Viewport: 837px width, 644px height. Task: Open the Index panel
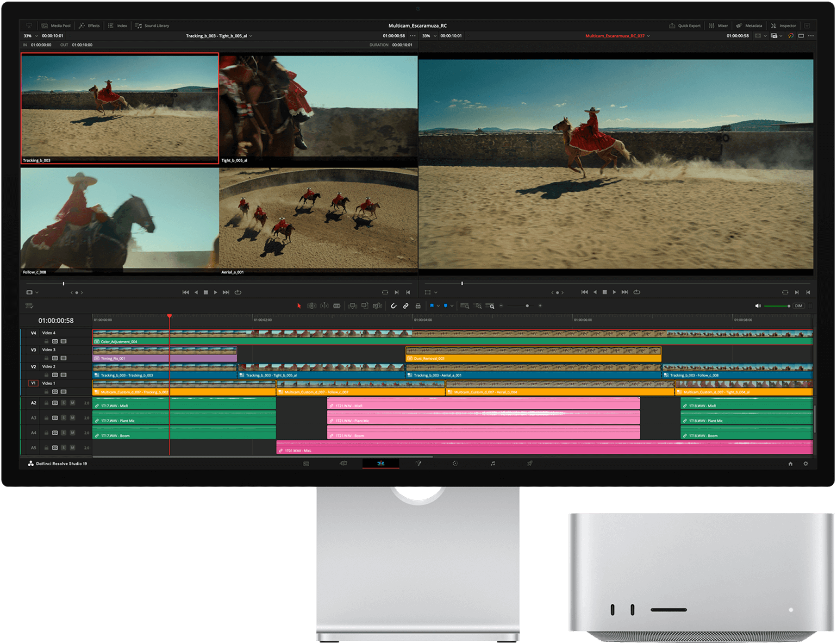pos(118,26)
